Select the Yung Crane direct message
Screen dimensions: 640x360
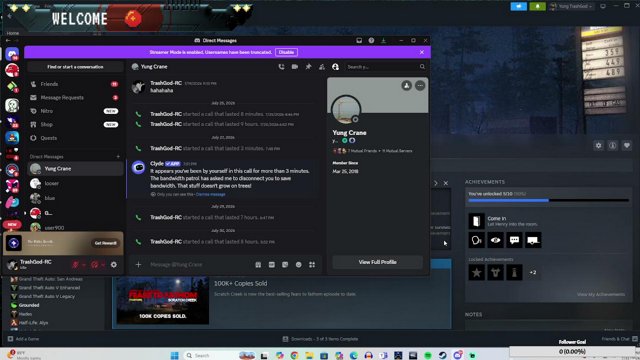[75, 169]
